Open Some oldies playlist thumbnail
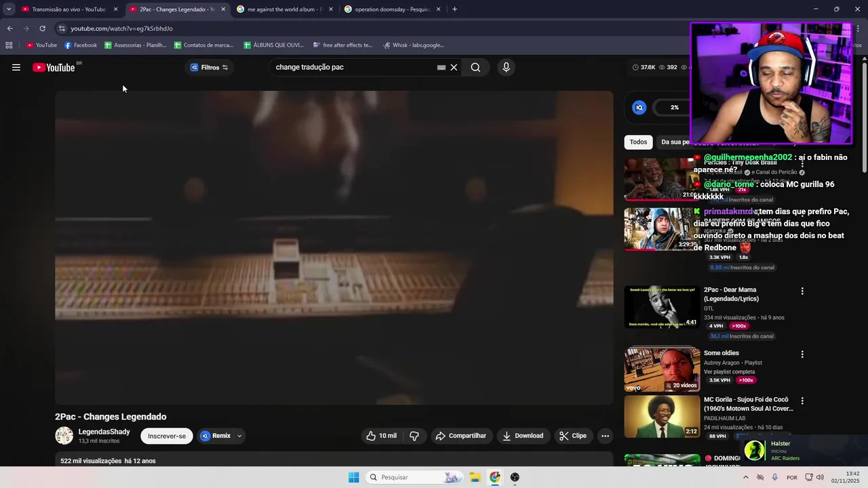Image resolution: width=868 pixels, height=488 pixels. click(x=662, y=369)
